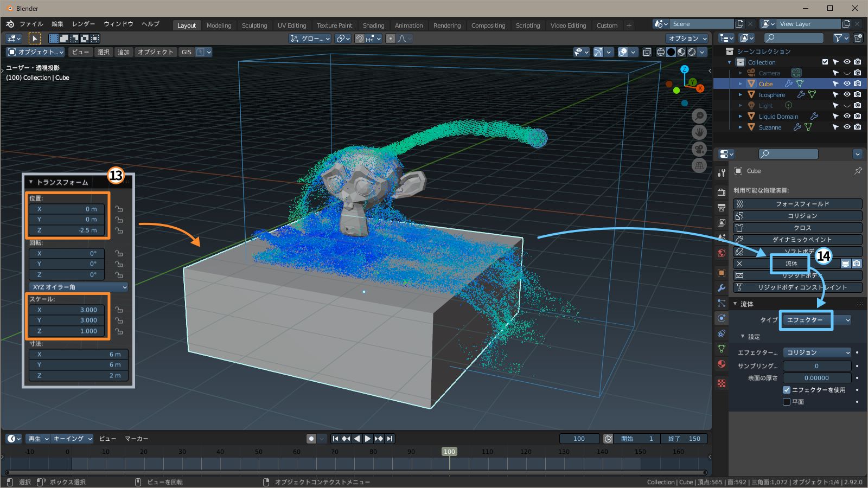Switch to the Shading workspace tab

tap(373, 25)
